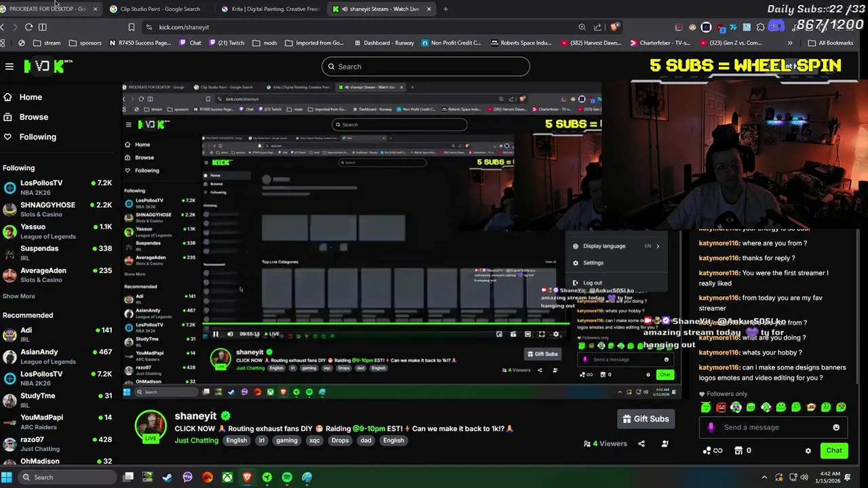The width and height of the screenshot is (868, 488).
Task: Open SHNAGGYHOSE channel in sidebar
Action: [57, 209]
